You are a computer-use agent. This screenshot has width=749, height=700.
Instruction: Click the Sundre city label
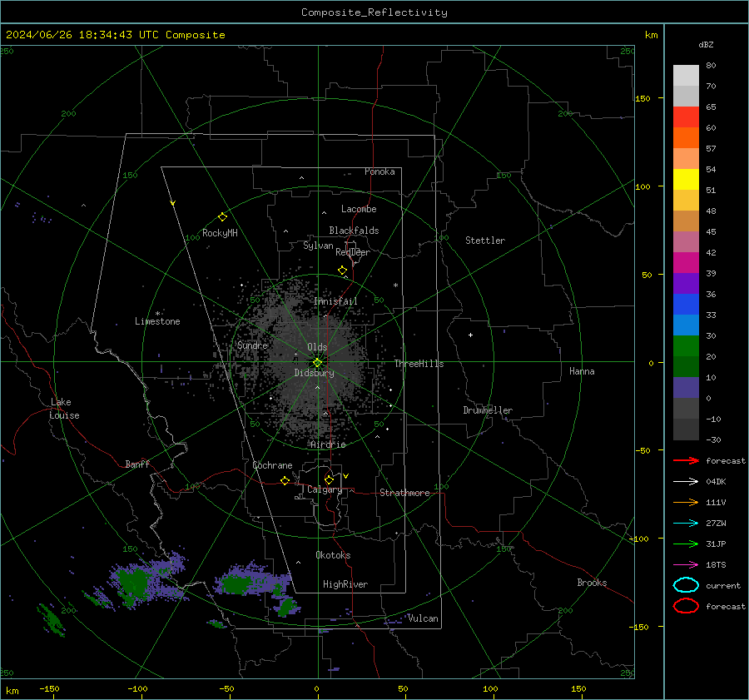(x=252, y=345)
